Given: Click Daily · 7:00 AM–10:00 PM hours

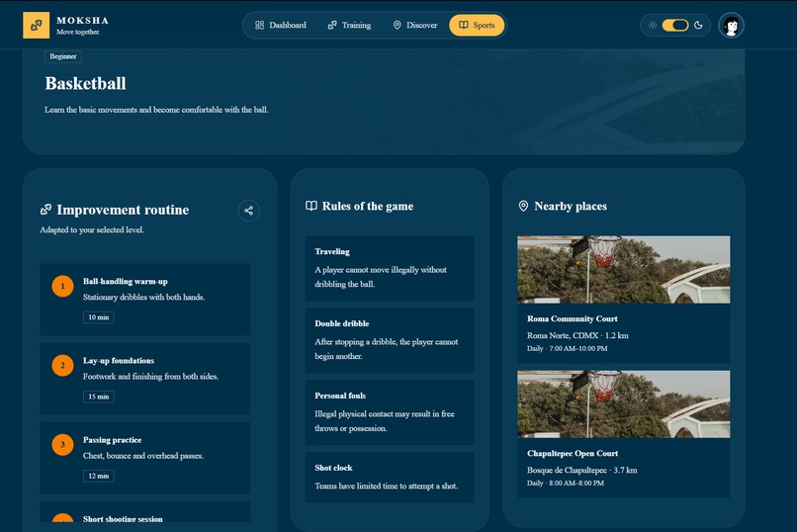Looking at the screenshot, I should pos(568,349).
